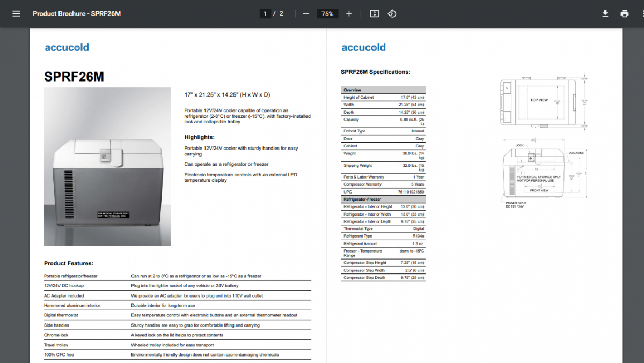Click the zoom in plus button

tap(349, 13)
